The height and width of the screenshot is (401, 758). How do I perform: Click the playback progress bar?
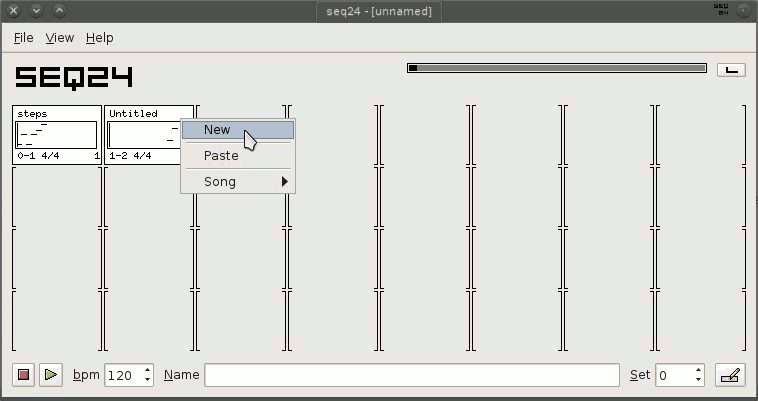(557, 69)
